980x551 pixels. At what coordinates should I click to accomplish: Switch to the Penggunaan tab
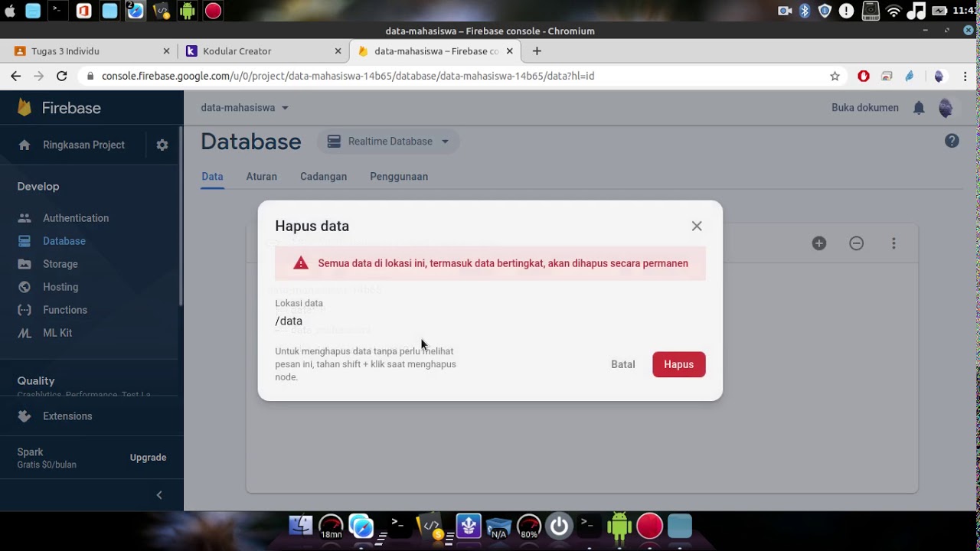point(399,177)
